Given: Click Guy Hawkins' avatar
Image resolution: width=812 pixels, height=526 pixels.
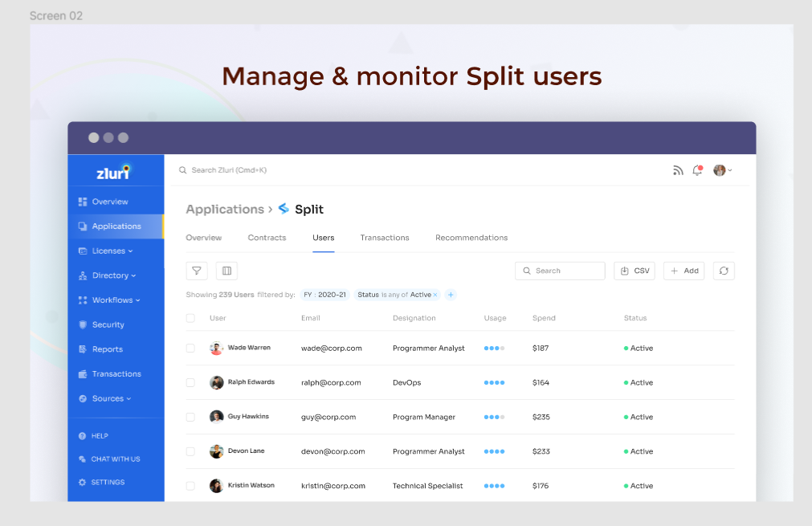Looking at the screenshot, I should (216, 417).
